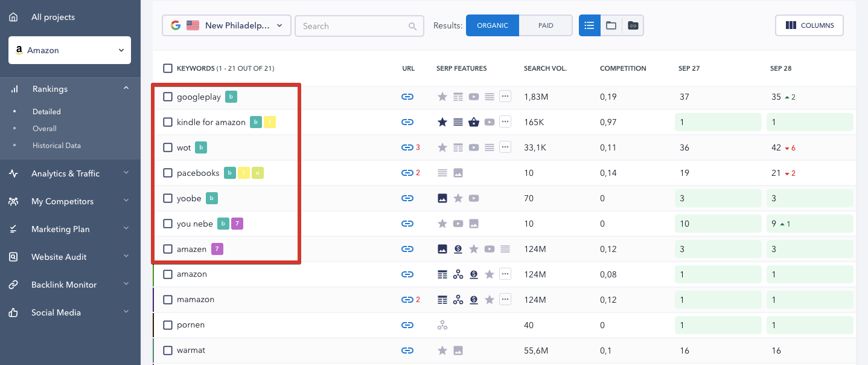The height and width of the screenshot is (365, 868).
Task: Click image SERP icon in warmat row
Action: (458, 350)
